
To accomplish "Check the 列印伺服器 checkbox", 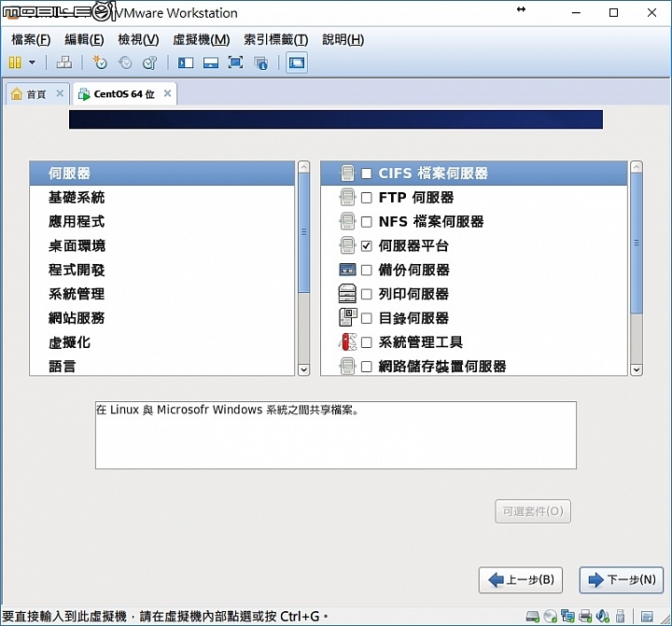I will pyautogui.click(x=367, y=294).
